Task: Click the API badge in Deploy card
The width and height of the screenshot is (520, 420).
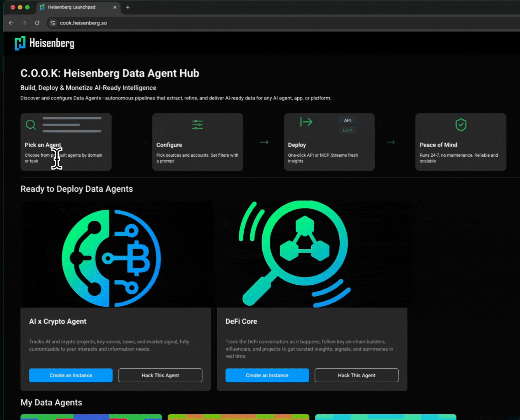Action: pos(347,120)
